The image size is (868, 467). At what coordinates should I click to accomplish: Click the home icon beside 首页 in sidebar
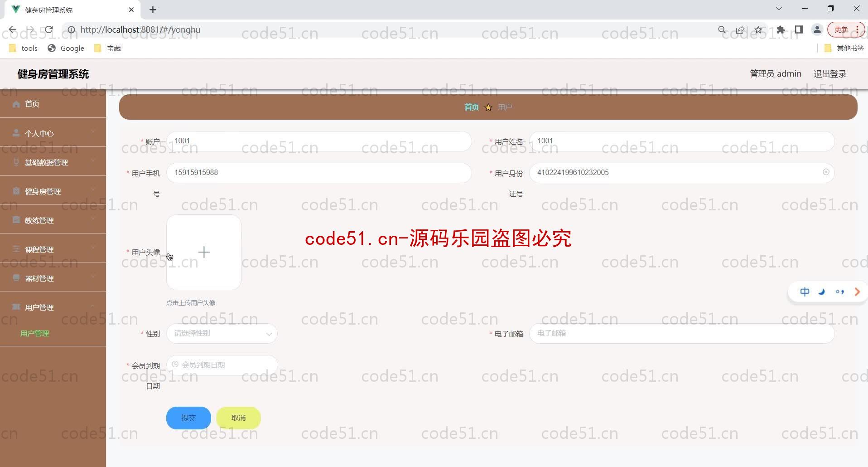[x=16, y=104]
